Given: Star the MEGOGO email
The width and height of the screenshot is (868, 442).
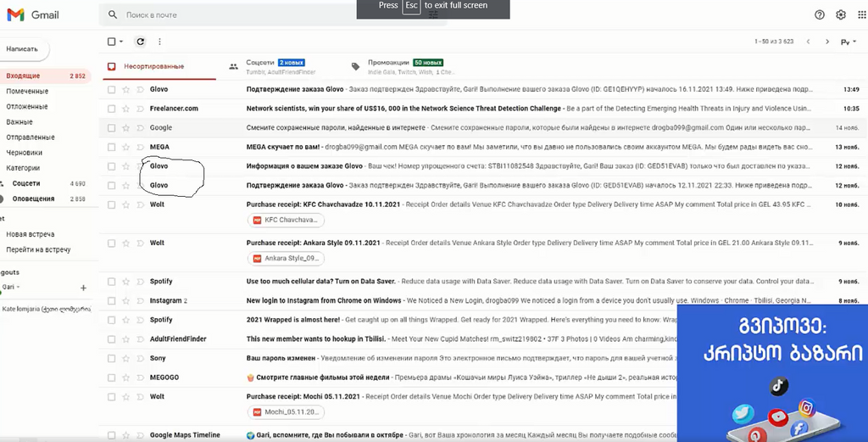Looking at the screenshot, I should pos(125,378).
